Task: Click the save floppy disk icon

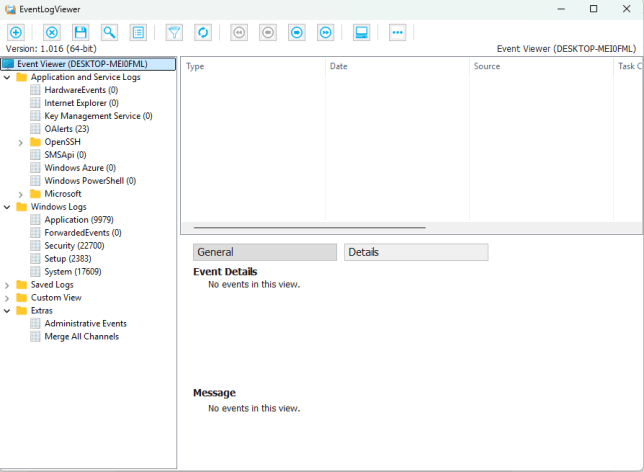Action: coord(80,32)
